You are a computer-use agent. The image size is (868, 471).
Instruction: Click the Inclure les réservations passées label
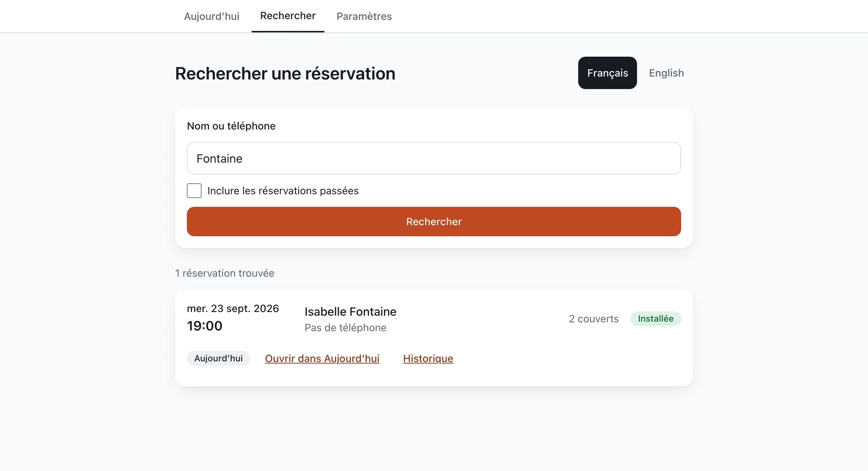283,191
